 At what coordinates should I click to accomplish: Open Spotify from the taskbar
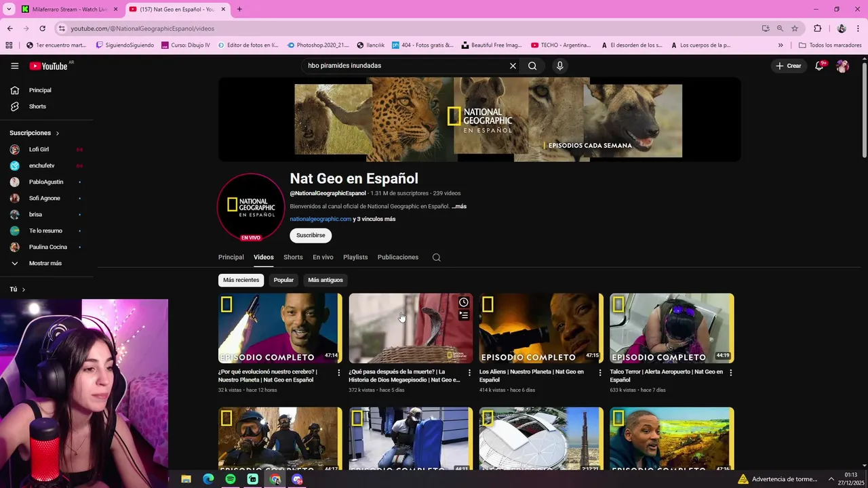tap(231, 479)
